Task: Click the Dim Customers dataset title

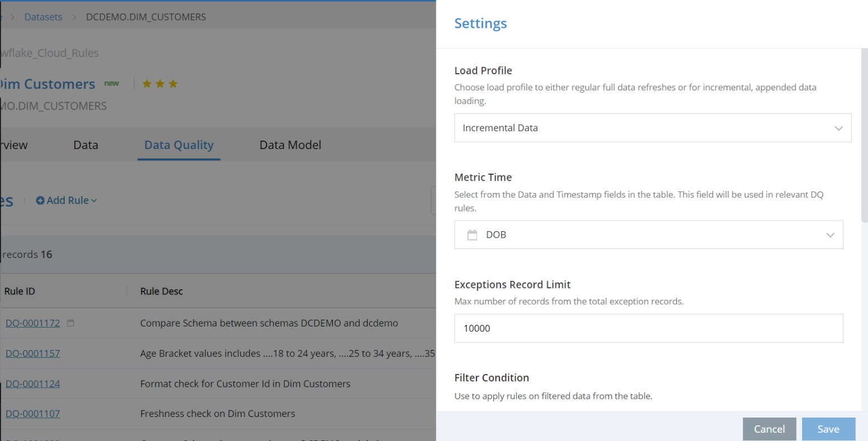Action: click(47, 84)
